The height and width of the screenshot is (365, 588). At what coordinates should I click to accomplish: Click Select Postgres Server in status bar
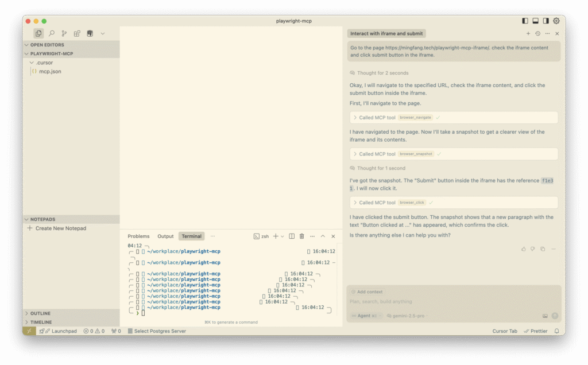pos(160,331)
